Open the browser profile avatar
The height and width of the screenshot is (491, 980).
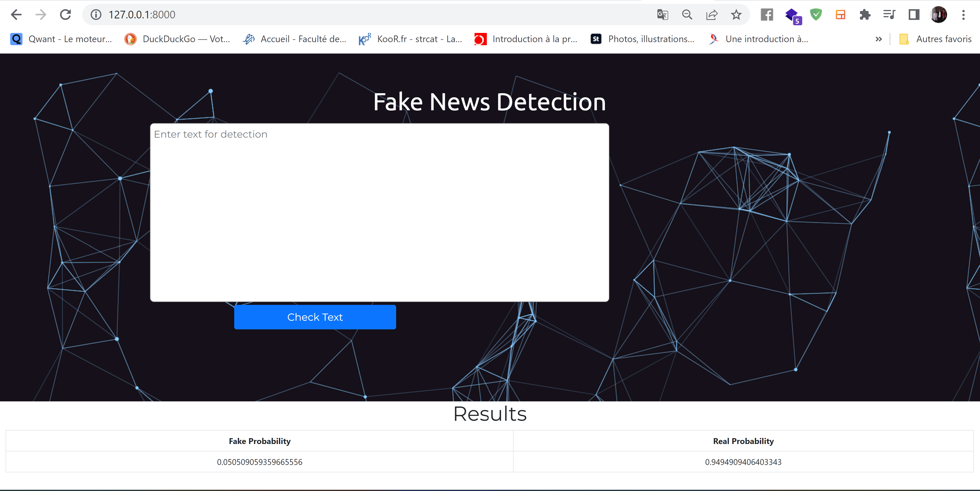[x=939, y=15]
